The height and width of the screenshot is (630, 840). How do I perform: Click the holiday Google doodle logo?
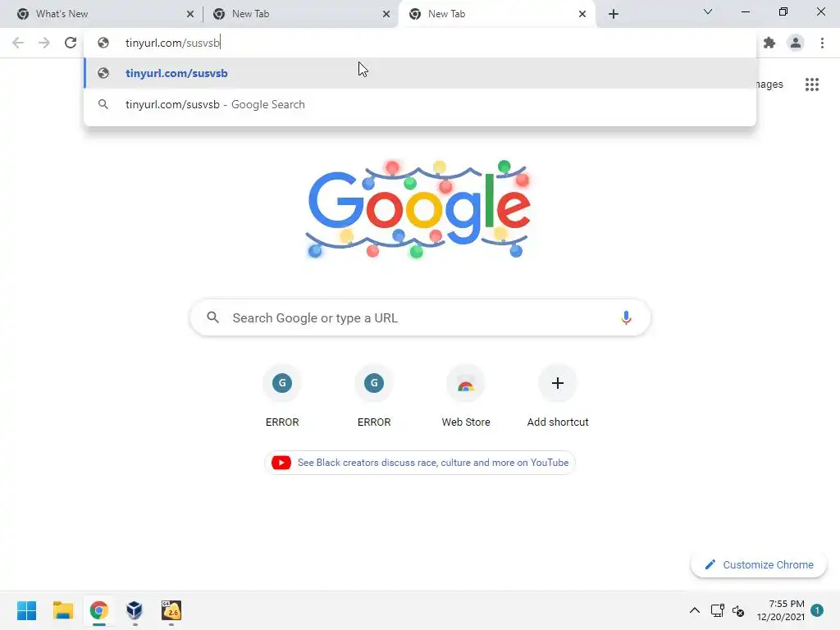click(418, 209)
